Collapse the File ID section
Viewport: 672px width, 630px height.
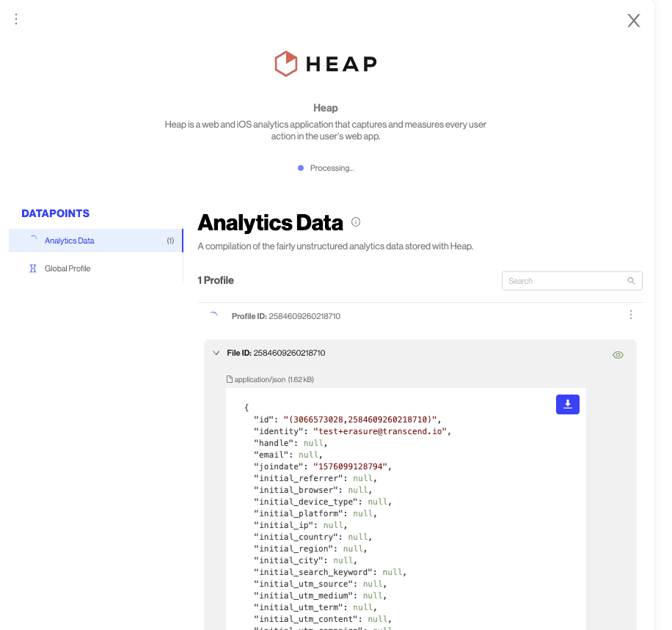pyautogui.click(x=216, y=353)
